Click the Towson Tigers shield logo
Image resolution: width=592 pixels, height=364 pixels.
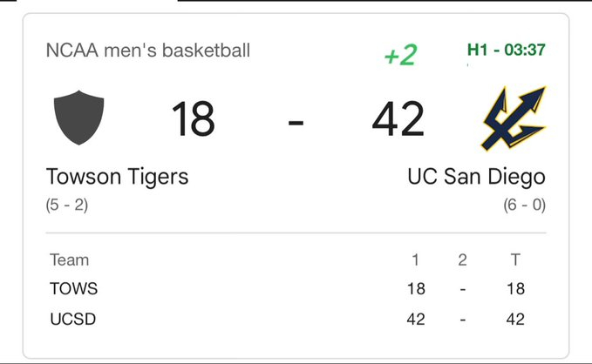click(x=79, y=119)
